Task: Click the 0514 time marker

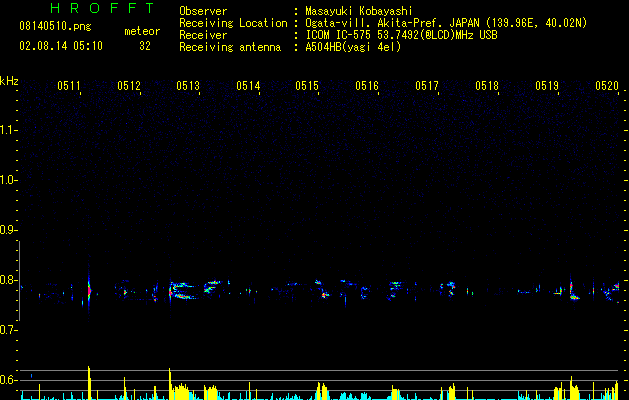Action: (x=248, y=85)
